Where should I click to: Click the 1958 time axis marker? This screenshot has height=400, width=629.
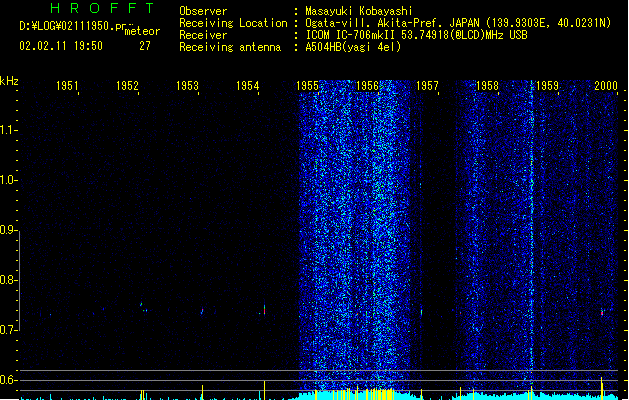(x=487, y=86)
